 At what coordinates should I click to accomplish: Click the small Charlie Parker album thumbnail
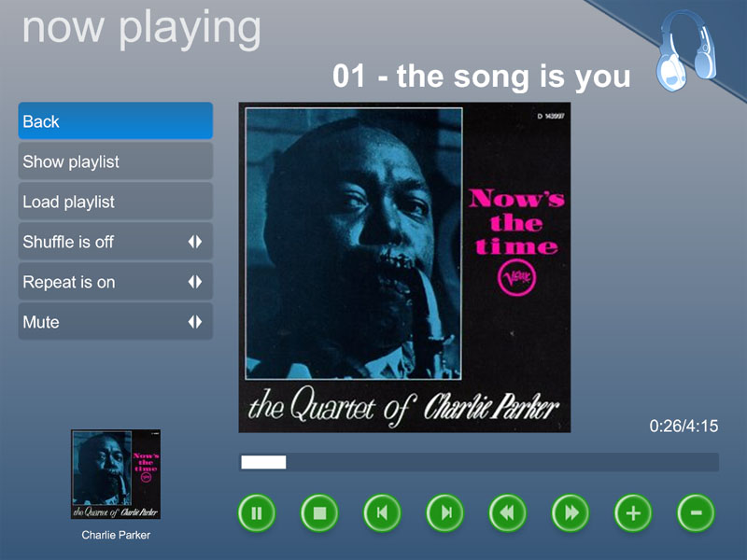click(x=116, y=474)
